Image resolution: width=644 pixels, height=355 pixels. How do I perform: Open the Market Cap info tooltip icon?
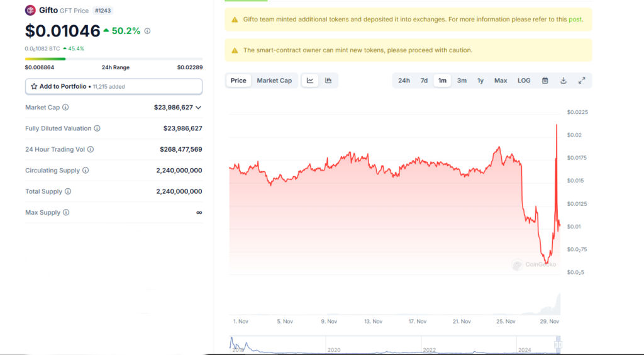[x=65, y=107]
